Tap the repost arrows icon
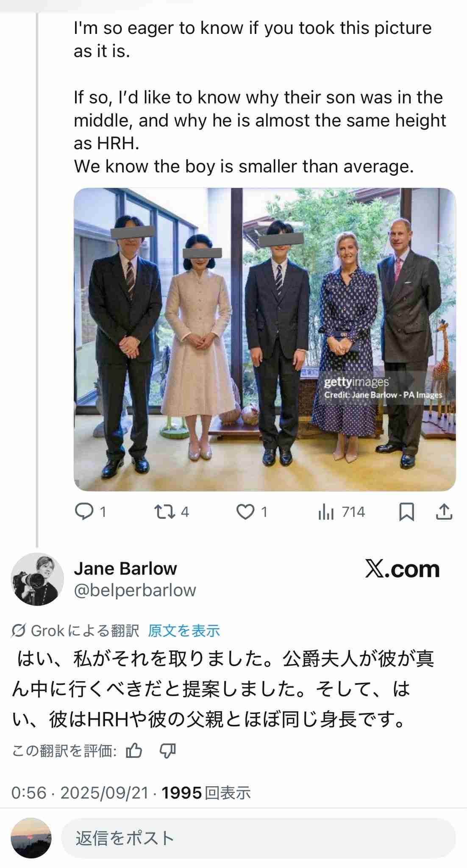Image resolution: width=467 pixels, height=868 pixels. [164, 512]
